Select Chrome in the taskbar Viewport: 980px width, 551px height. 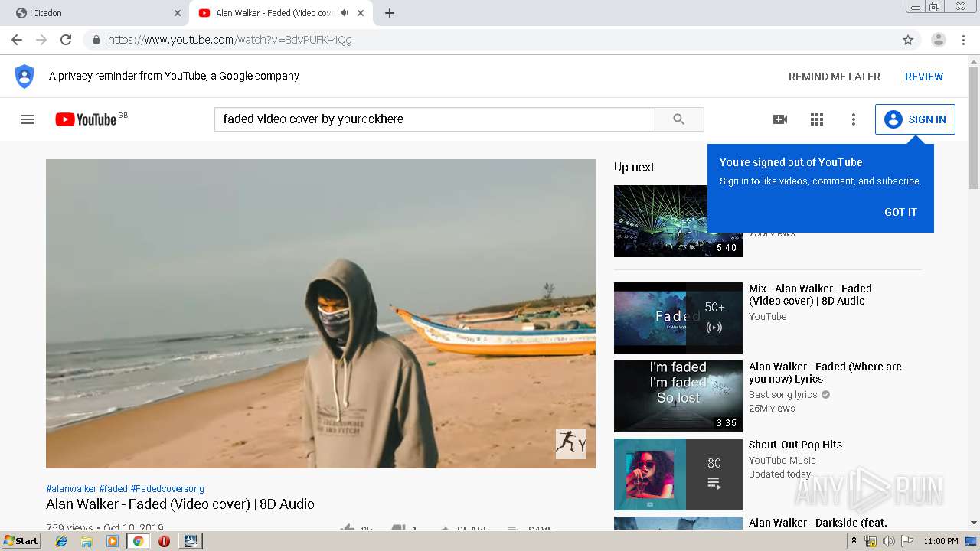[x=138, y=541]
